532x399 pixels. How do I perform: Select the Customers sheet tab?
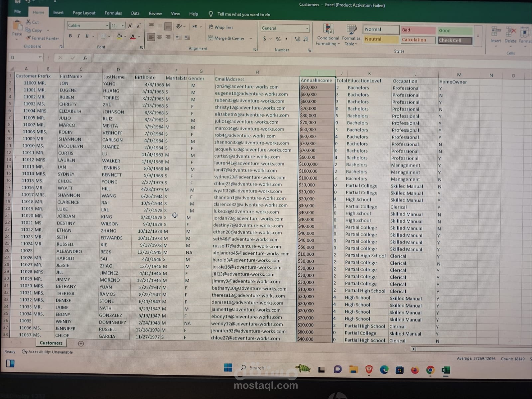pyautogui.click(x=51, y=343)
